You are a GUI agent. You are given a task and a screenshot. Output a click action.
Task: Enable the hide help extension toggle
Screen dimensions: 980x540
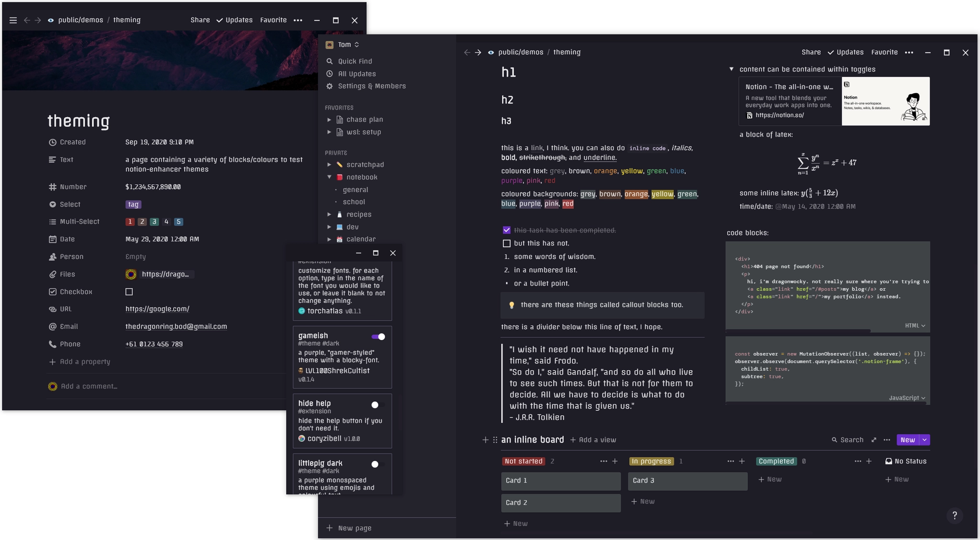pos(378,405)
